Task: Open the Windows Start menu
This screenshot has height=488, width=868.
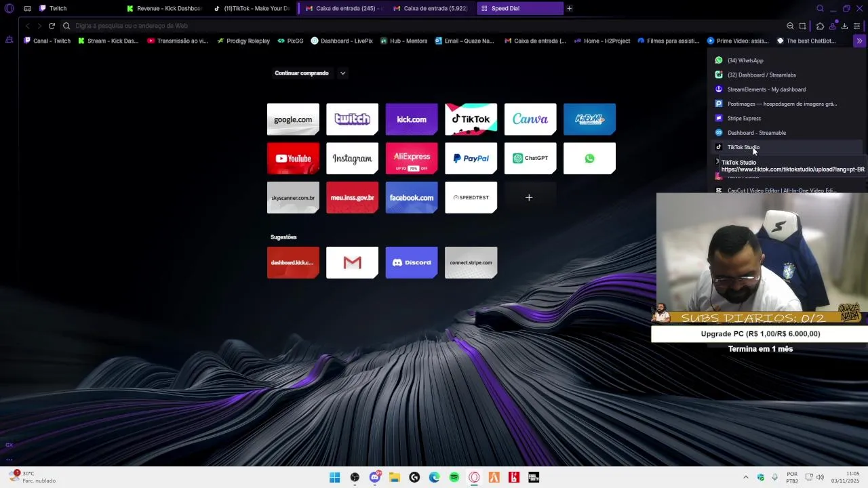Action: pos(334,477)
